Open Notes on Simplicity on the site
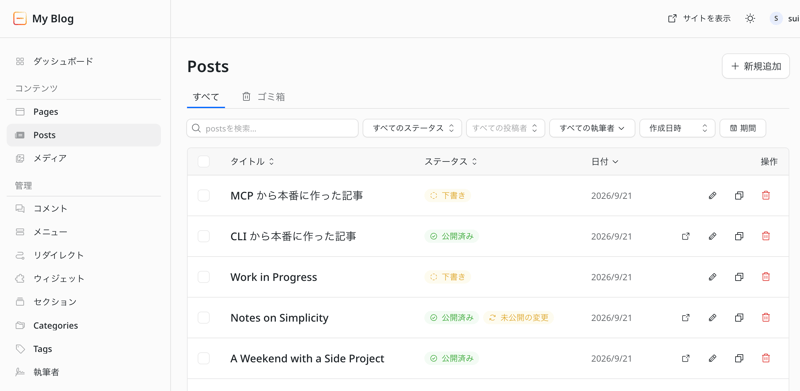This screenshot has width=800, height=391. click(x=686, y=317)
